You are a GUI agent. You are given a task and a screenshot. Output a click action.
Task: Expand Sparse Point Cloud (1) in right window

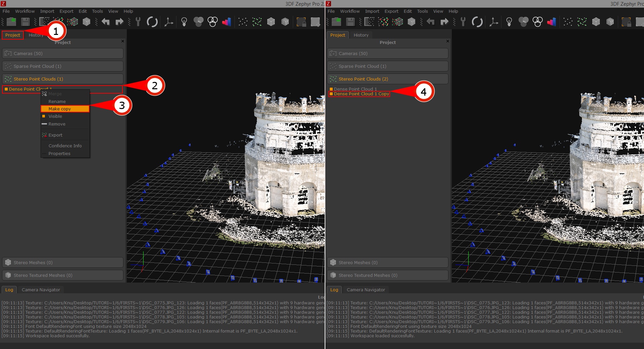pyautogui.click(x=388, y=66)
